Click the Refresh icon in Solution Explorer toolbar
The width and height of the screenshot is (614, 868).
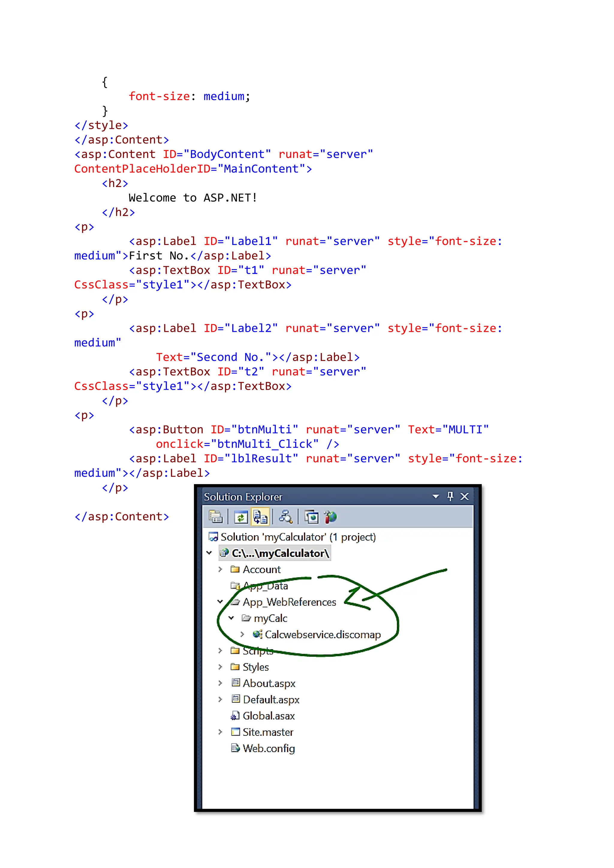click(241, 517)
